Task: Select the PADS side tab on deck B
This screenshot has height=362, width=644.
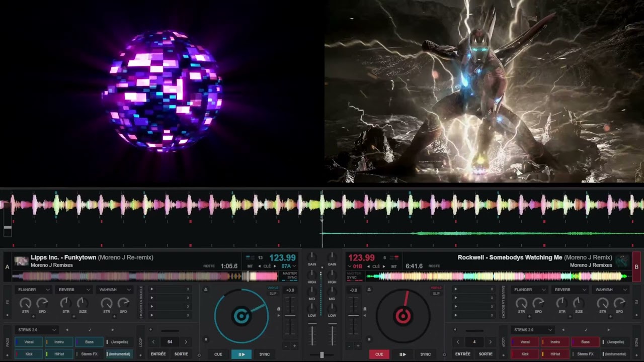Action: pos(636,342)
